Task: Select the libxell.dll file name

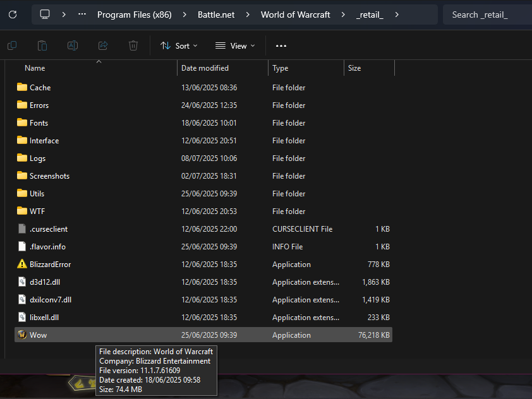Action: coord(44,318)
